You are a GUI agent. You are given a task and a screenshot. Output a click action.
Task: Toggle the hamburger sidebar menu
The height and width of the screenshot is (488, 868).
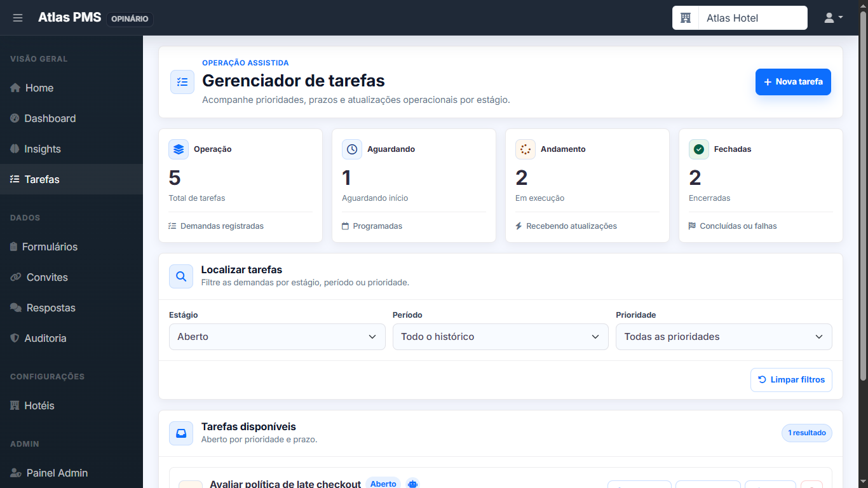(x=18, y=18)
